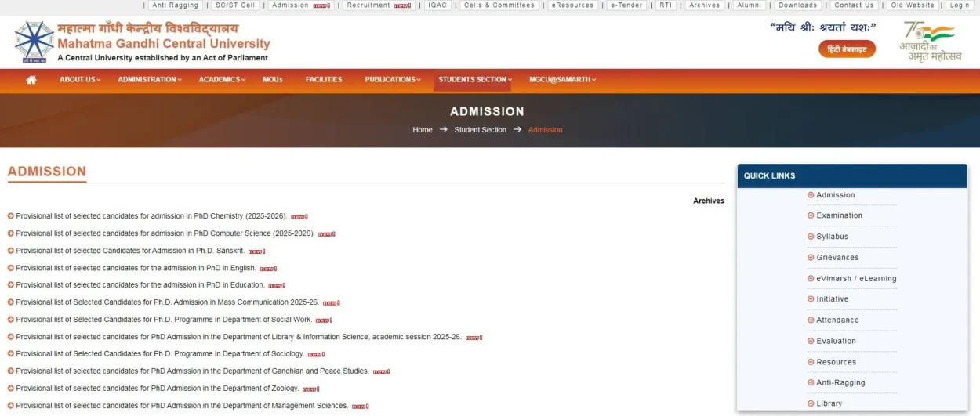Expand the MGCU@SAMARTH menu
This screenshot has height=416, width=980.
(562, 80)
